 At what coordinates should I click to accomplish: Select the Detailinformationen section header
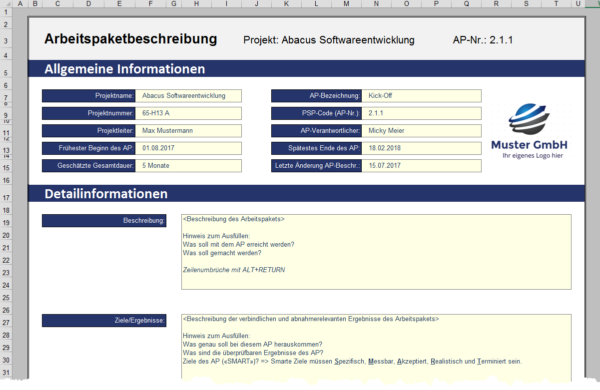click(x=306, y=194)
